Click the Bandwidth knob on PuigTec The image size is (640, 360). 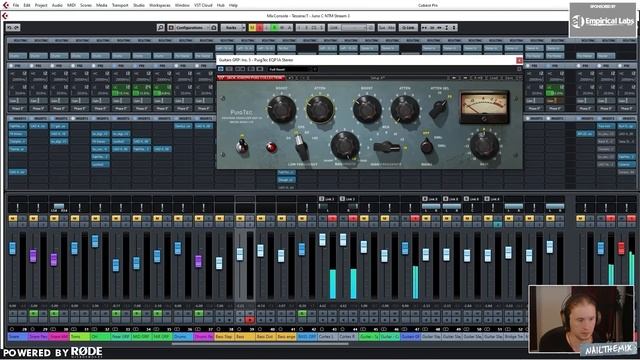click(345, 145)
